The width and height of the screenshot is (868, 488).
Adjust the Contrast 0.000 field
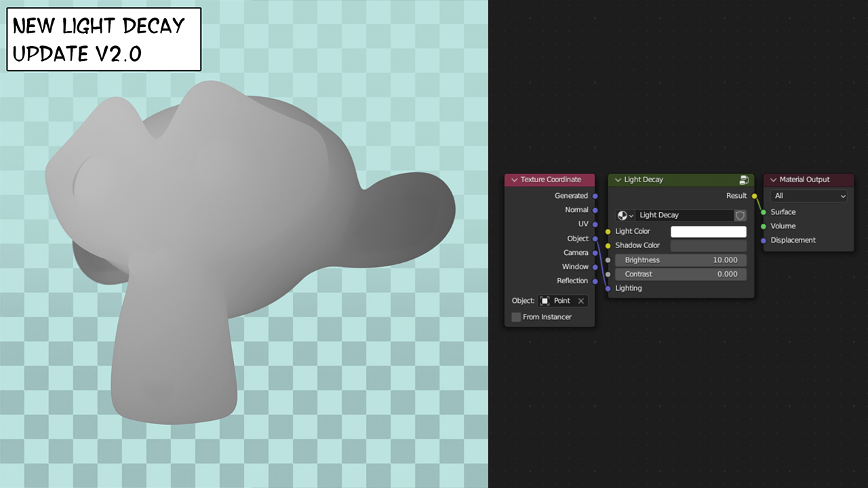click(x=681, y=274)
